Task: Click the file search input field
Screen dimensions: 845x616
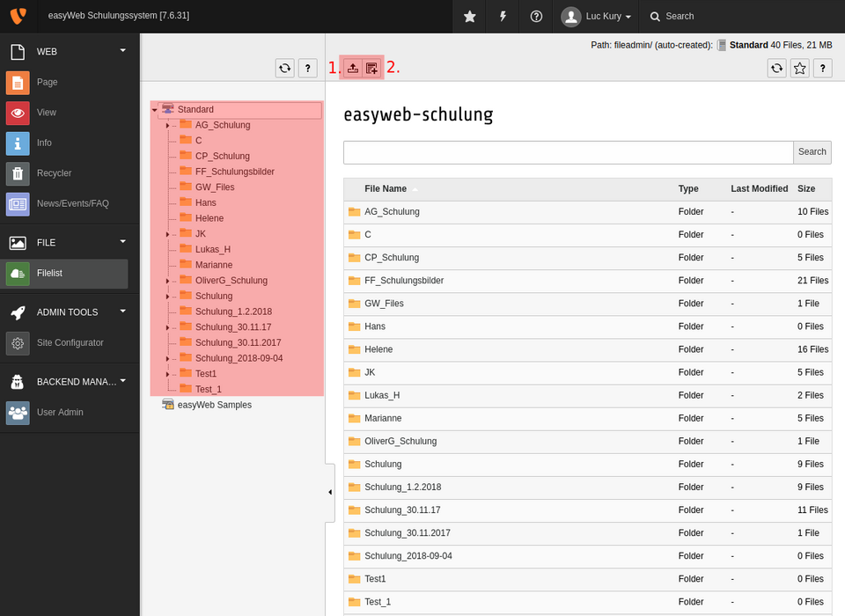Action: pos(568,152)
